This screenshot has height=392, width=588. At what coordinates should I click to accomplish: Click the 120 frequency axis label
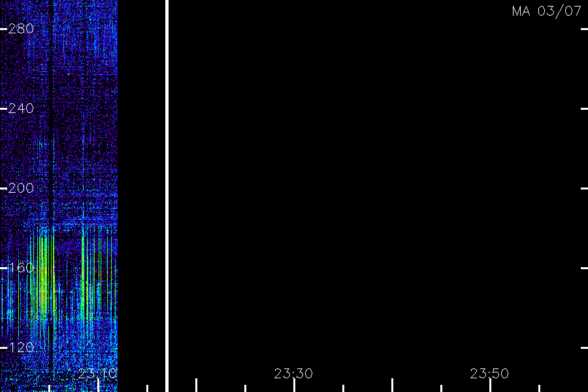point(21,348)
